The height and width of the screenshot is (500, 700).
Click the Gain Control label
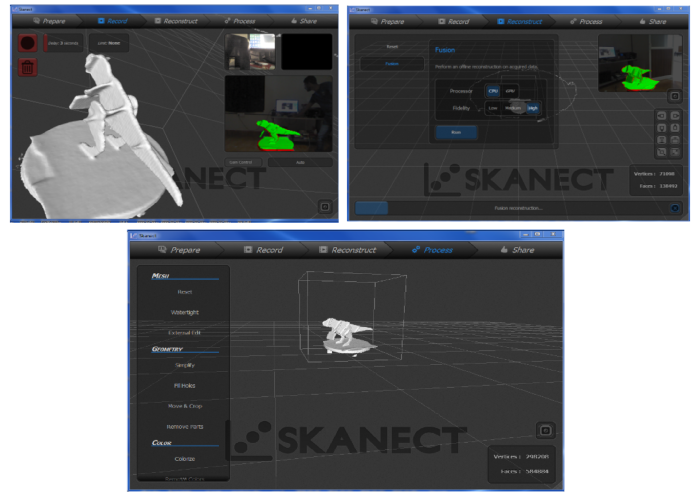(x=241, y=162)
